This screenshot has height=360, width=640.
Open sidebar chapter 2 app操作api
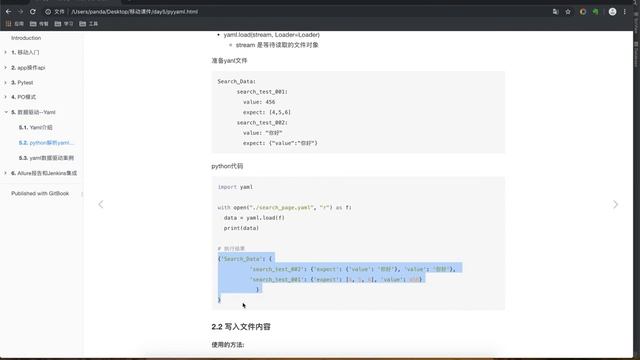click(28, 67)
